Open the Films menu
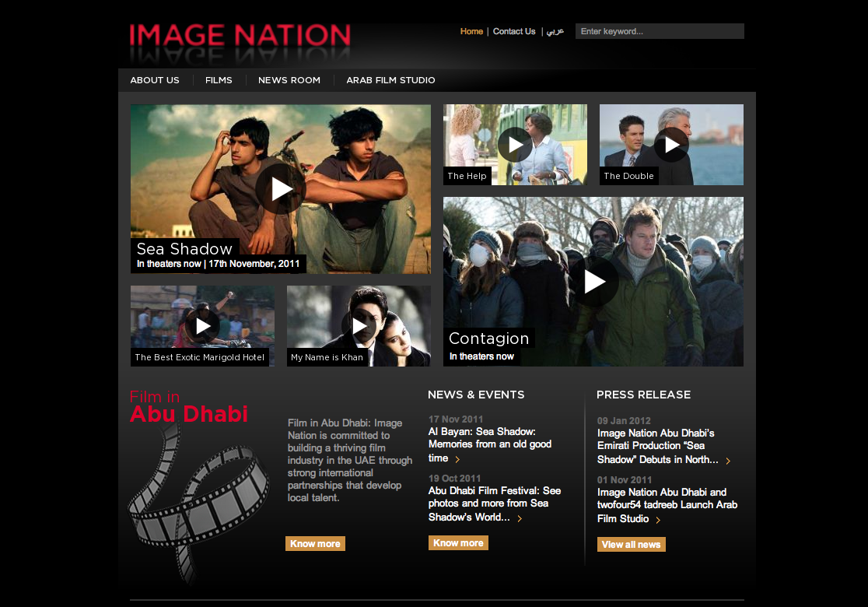 [x=219, y=80]
